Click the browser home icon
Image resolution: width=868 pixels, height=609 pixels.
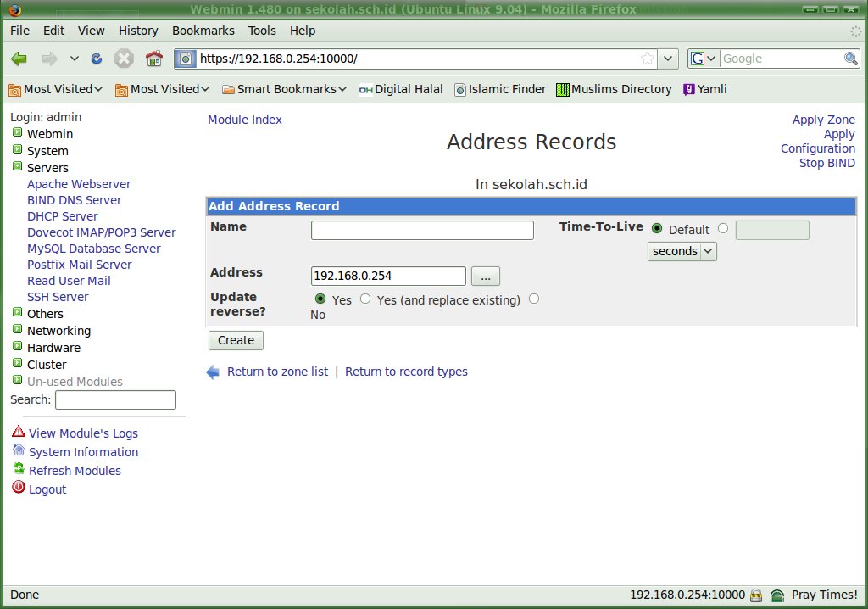(x=153, y=59)
